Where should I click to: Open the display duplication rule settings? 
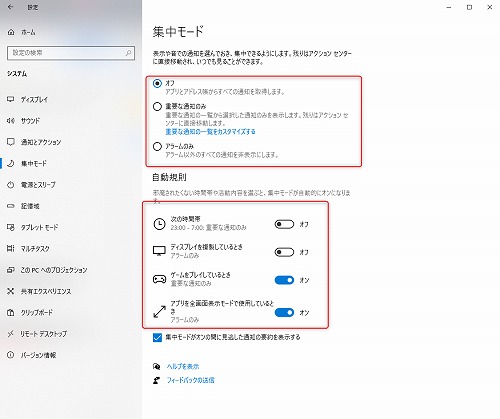(206, 251)
